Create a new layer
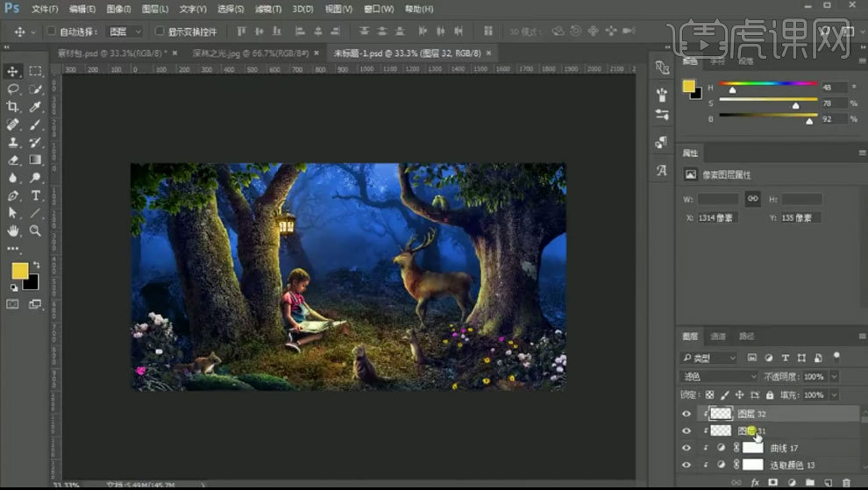The height and width of the screenshot is (490, 868). pos(829,483)
